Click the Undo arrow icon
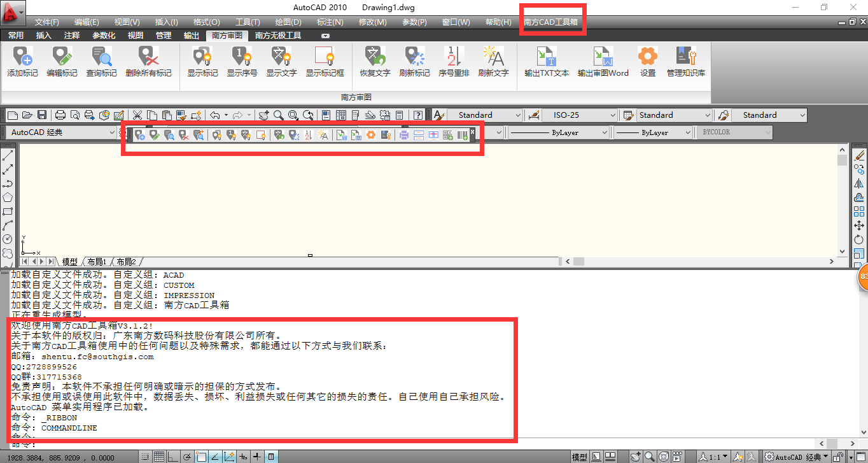This screenshot has width=868, height=463. click(x=215, y=115)
